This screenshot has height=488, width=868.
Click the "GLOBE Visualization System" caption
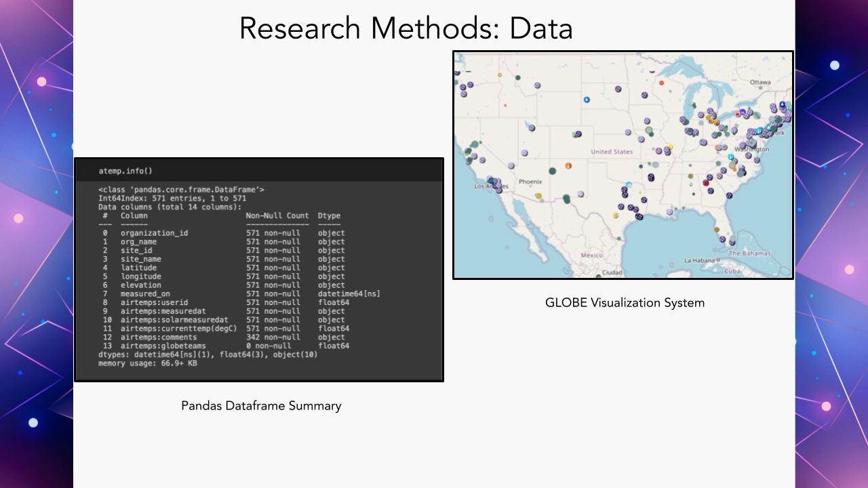point(625,303)
